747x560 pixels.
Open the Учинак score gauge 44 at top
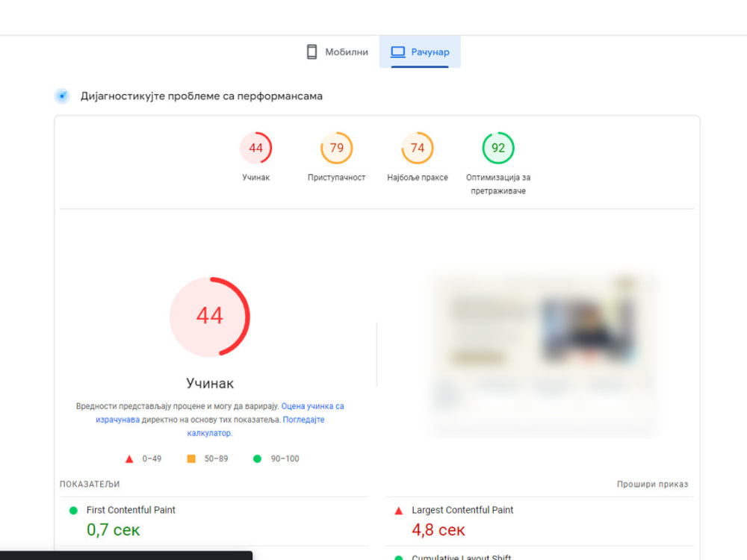tap(255, 148)
